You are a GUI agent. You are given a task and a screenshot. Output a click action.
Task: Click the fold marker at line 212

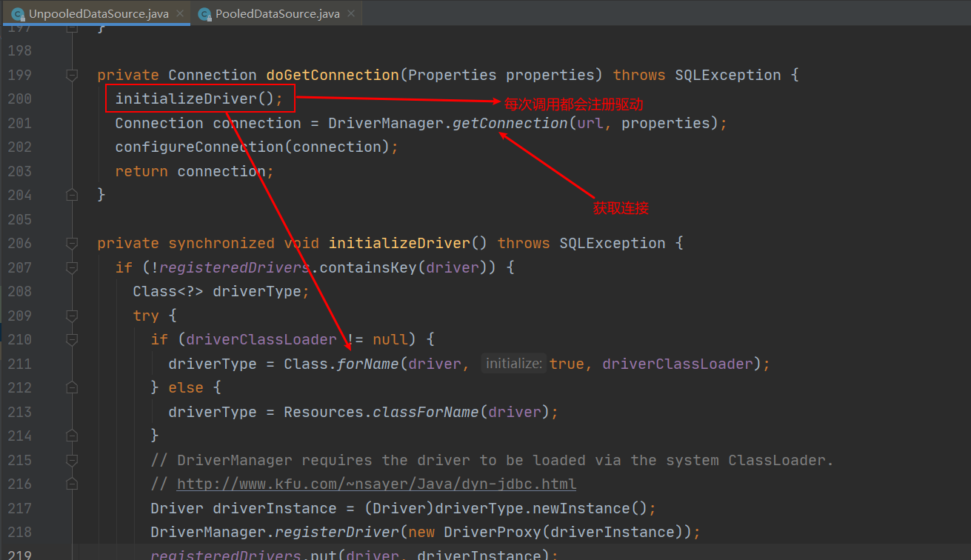[72, 387]
